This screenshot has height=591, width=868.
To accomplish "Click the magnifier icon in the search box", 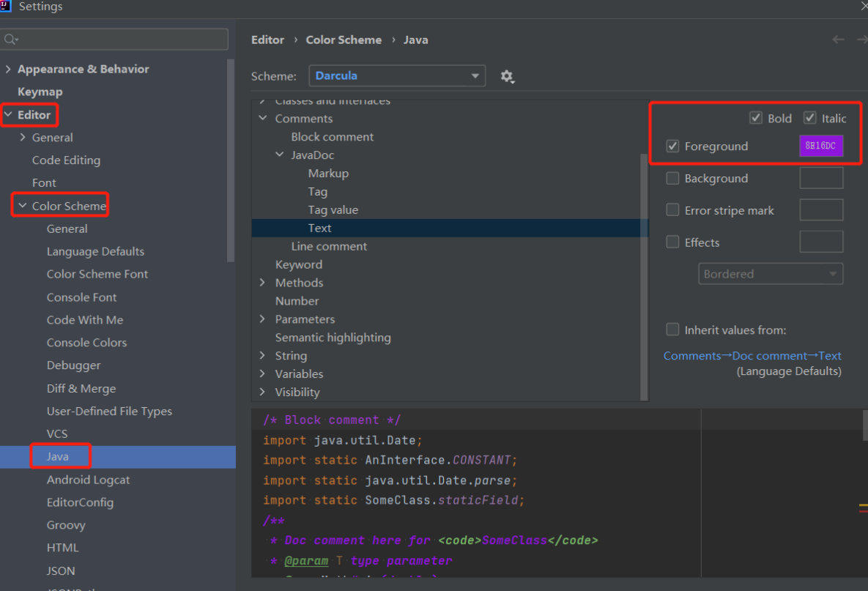I will point(11,39).
